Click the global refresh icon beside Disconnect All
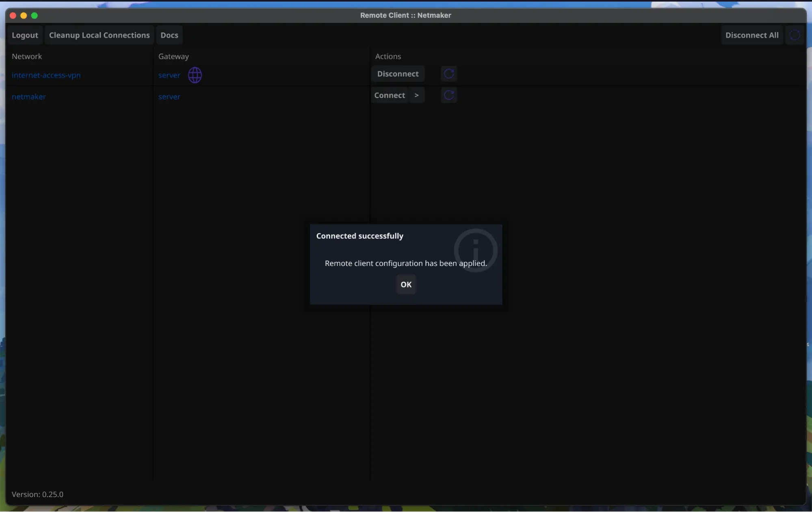 click(x=794, y=35)
